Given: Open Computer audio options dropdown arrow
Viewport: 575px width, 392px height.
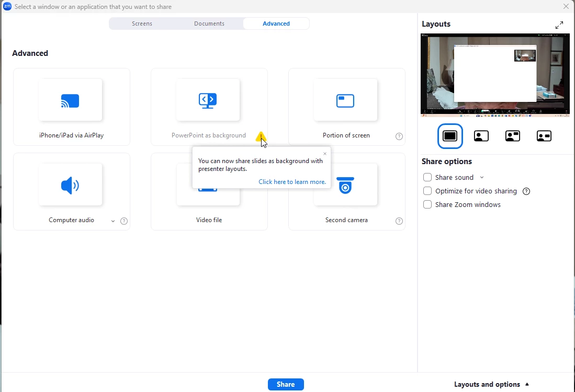Looking at the screenshot, I should click(x=113, y=221).
